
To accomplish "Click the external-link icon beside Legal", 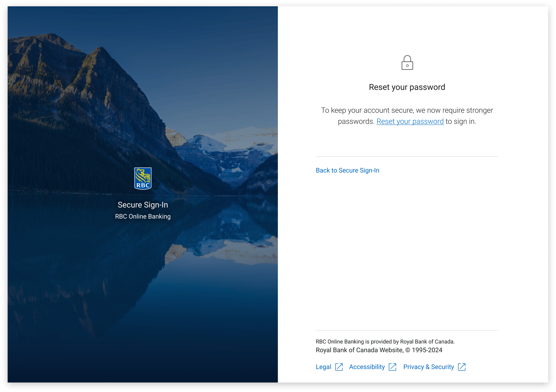I will (339, 367).
